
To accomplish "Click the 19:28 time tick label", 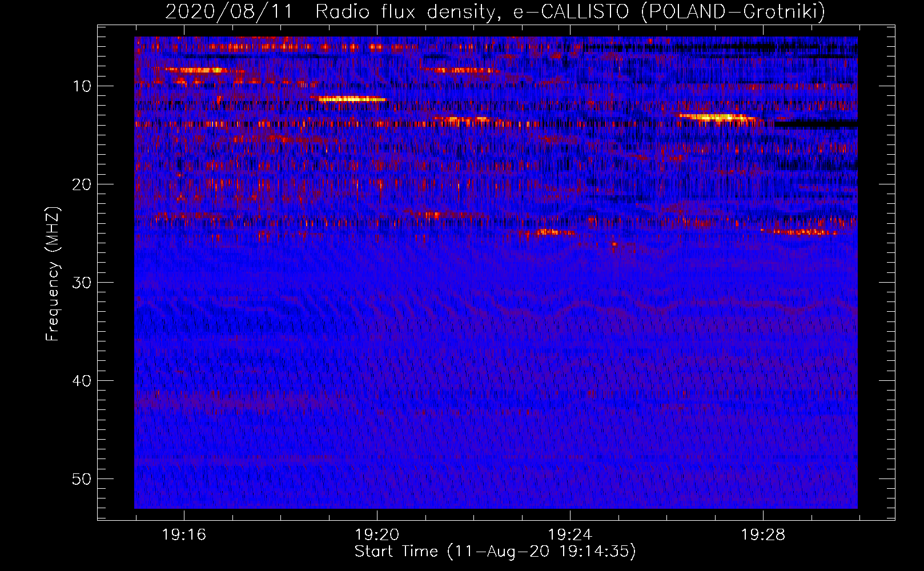I will click(763, 535).
